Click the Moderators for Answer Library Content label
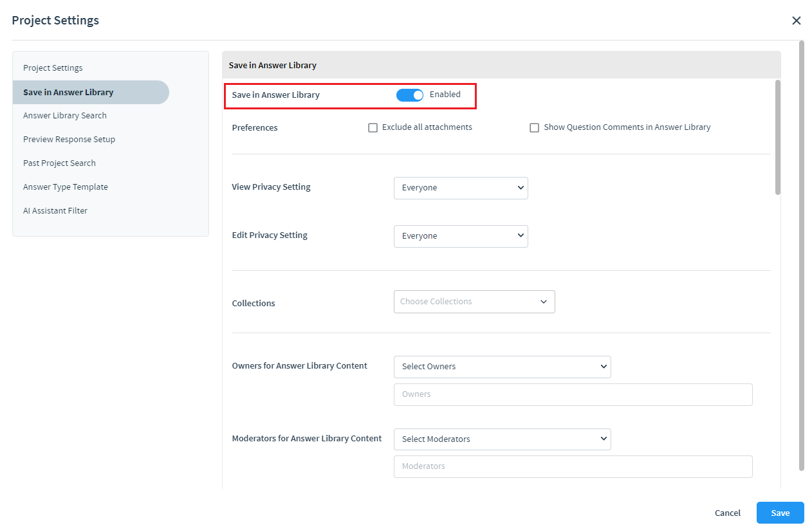The width and height of the screenshot is (812, 532). coord(307,439)
